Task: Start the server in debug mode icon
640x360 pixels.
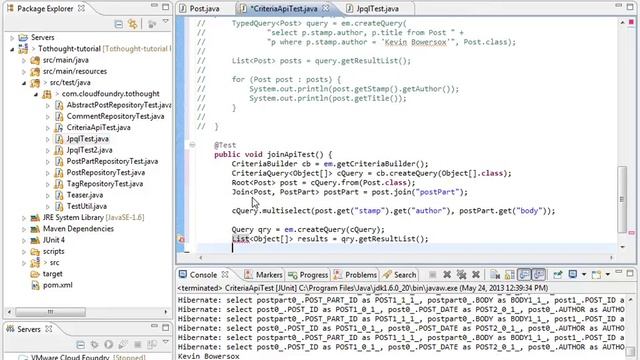Action: click(95, 345)
